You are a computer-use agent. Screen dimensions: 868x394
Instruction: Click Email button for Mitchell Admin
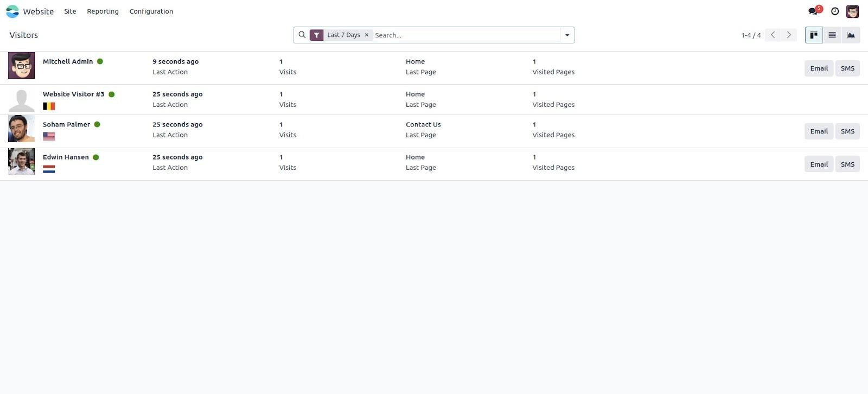(x=819, y=68)
